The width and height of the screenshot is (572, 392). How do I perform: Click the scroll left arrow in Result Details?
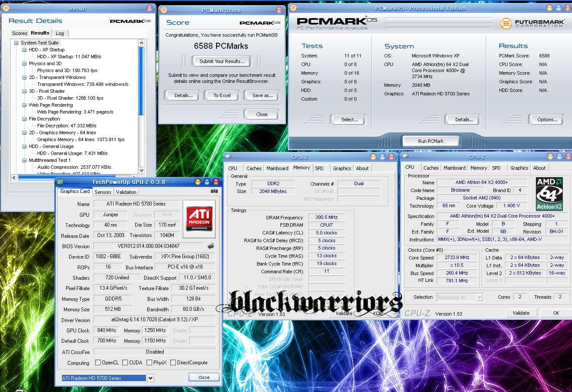point(14,177)
